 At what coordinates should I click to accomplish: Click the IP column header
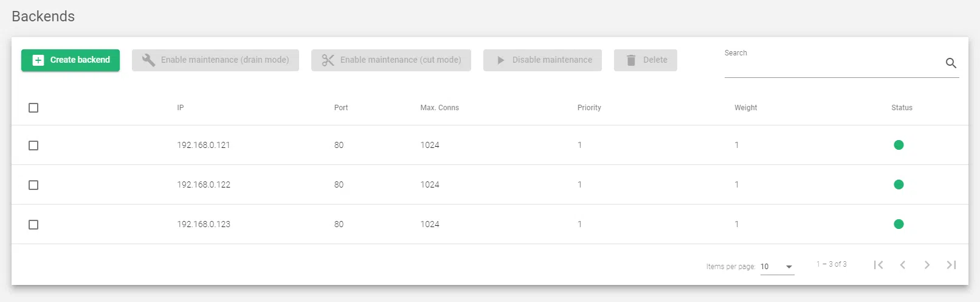click(x=181, y=108)
